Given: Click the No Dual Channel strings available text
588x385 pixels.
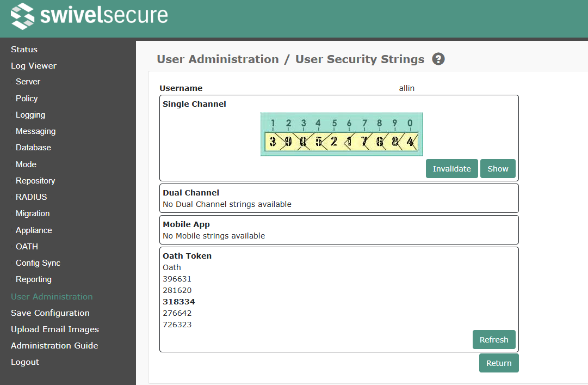Looking at the screenshot, I should (227, 204).
